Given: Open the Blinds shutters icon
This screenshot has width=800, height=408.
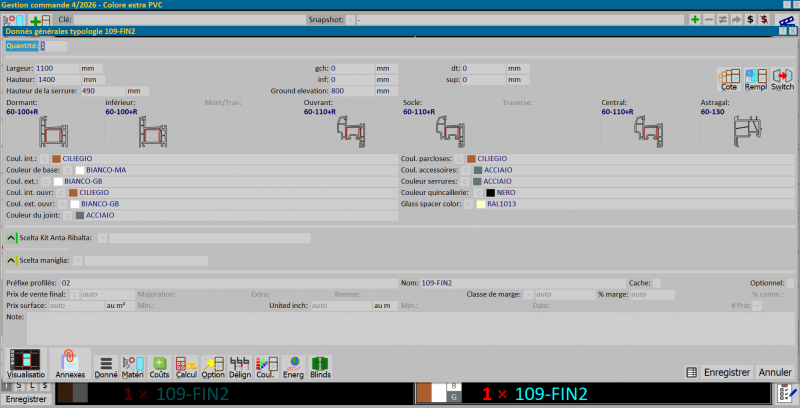Looking at the screenshot, I should pos(320,367).
